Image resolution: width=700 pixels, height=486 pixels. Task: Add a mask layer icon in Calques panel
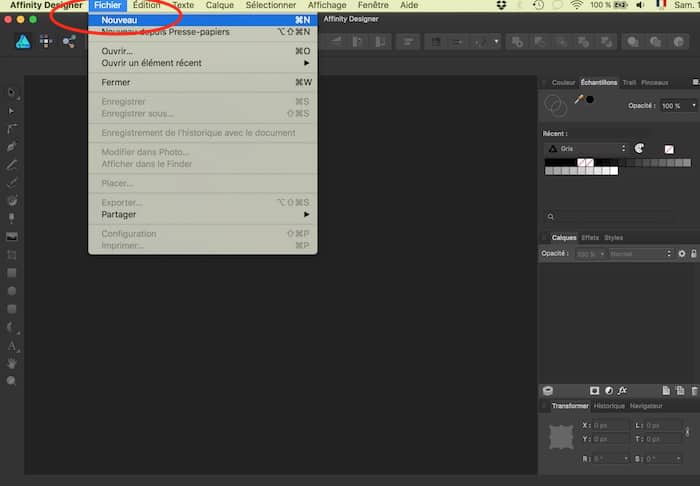click(594, 391)
